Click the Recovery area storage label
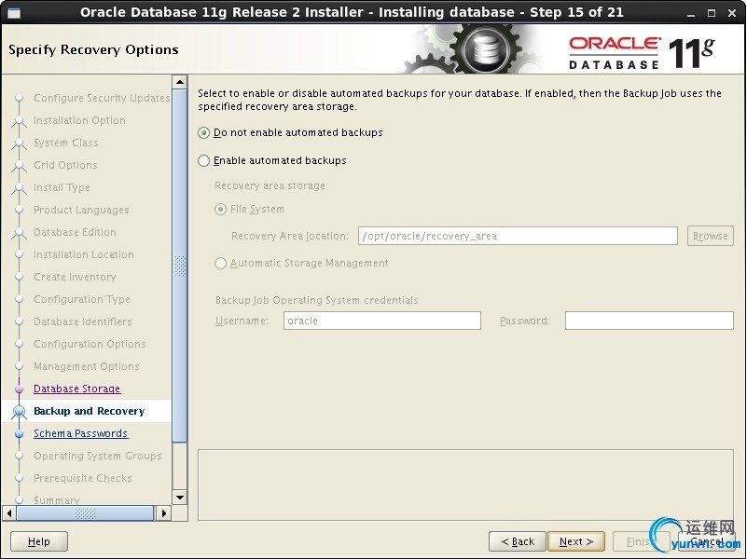Screen dimensions: 747x560 [x=270, y=186]
